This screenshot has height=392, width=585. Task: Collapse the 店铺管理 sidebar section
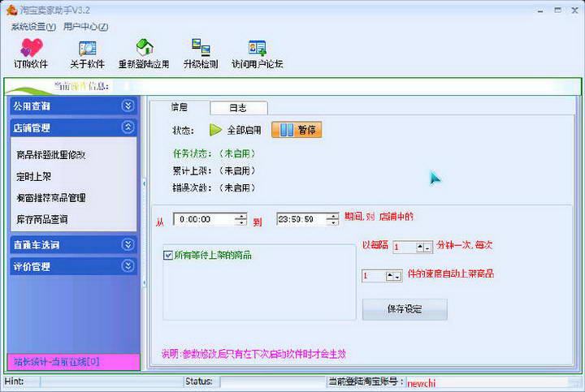click(128, 127)
